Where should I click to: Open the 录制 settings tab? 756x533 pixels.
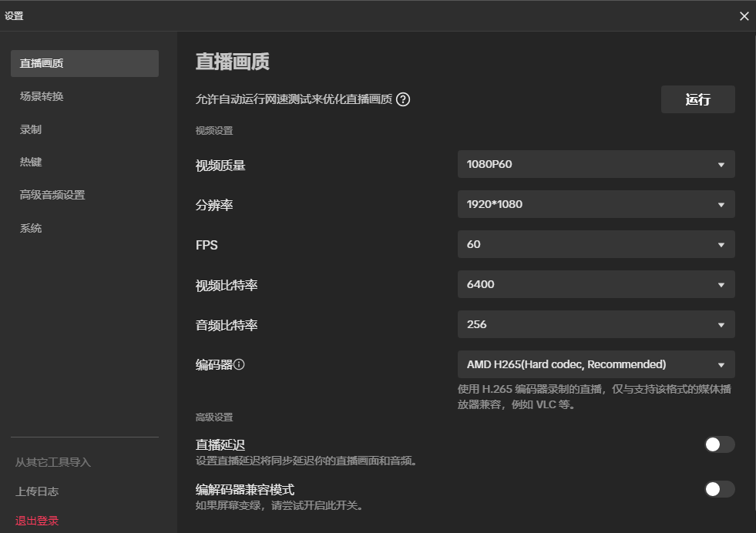point(30,129)
